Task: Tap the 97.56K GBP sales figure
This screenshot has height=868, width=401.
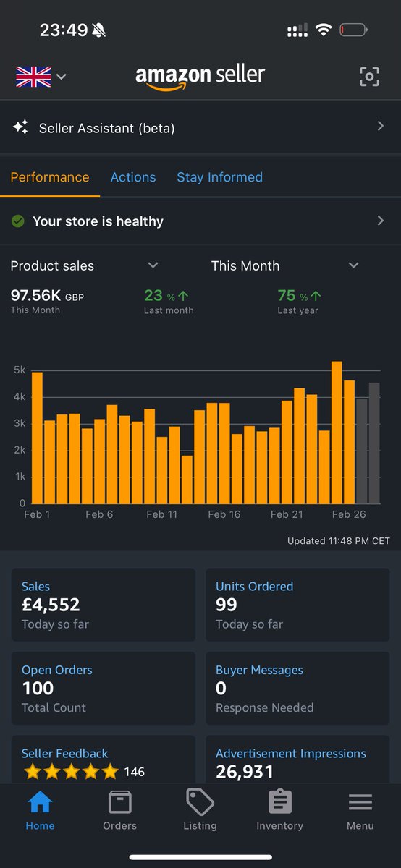Action: 47,296
